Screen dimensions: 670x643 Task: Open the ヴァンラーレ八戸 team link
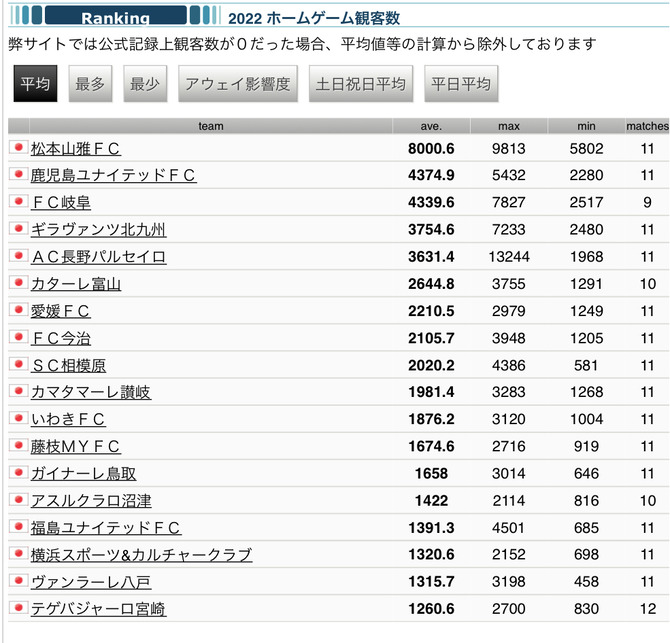point(91,582)
